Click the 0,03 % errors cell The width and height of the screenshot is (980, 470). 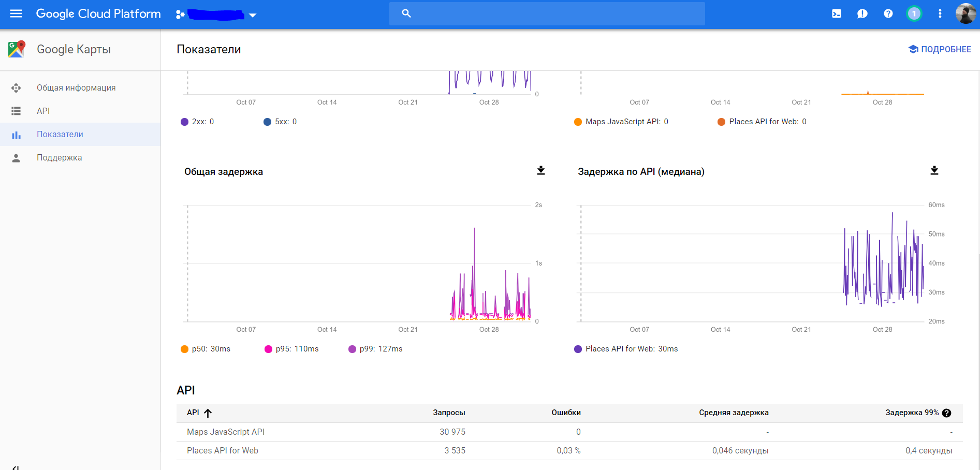tap(568, 451)
